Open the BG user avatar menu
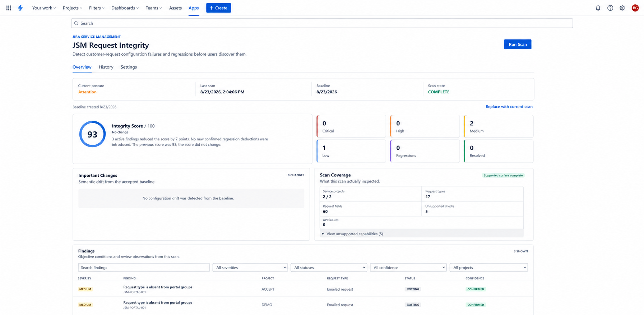Viewport: 644px width, 315px height. 635,8
